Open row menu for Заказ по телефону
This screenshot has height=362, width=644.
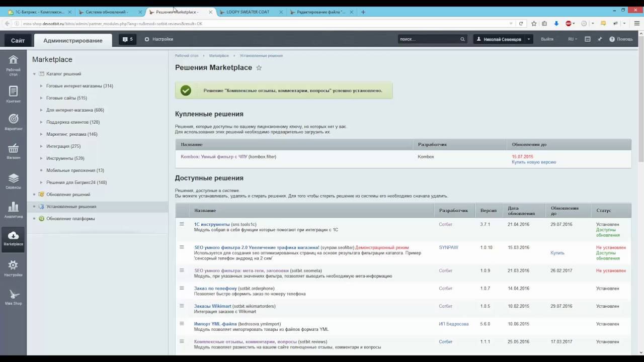[182, 288]
